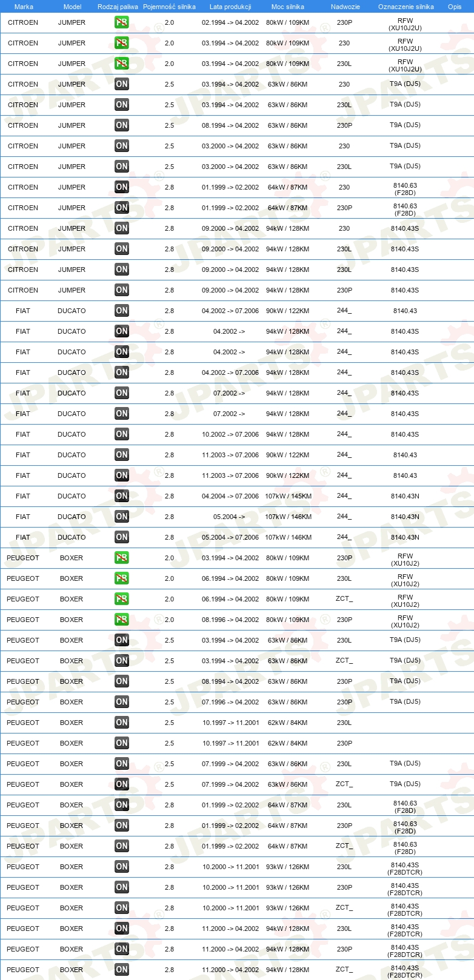
Task: Select the date cell 05.2004 -> with open end
Action: coord(229,517)
